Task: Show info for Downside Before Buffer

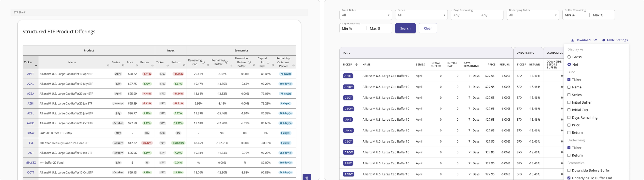Action: click(249, 62)
